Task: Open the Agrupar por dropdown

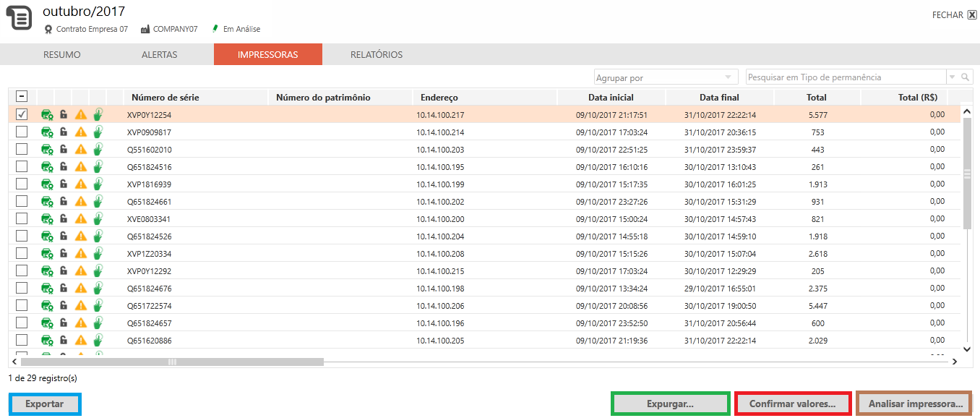Action: 665,77
